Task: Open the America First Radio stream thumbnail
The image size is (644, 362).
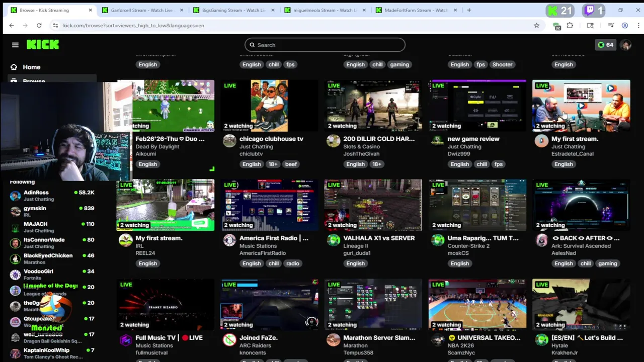Action: pyautogui.click(x=269, y=205)
